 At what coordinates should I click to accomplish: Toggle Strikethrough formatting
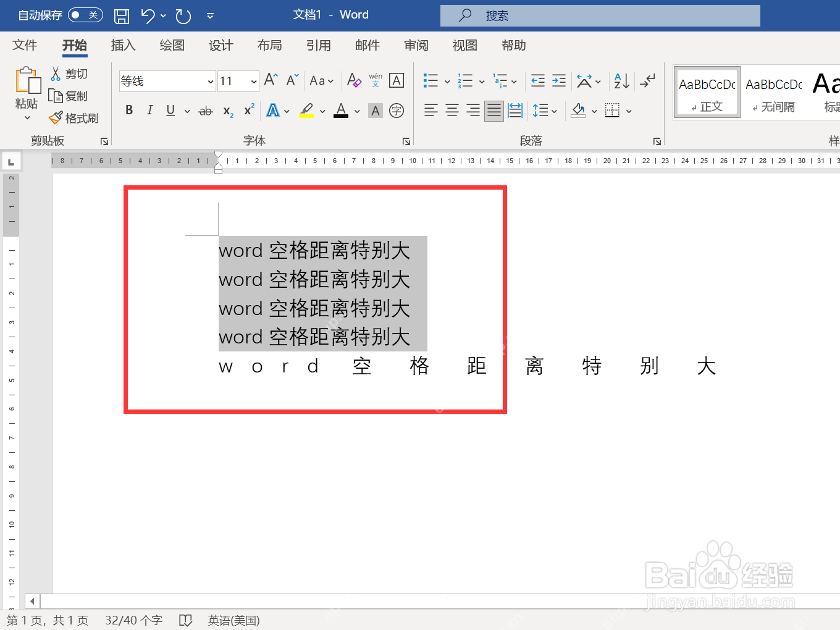[206, 111]
